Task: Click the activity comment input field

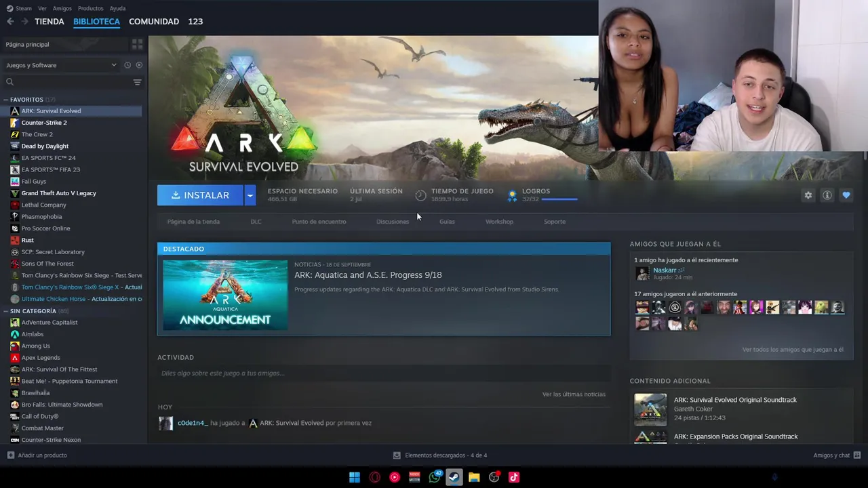Action: point(384,373)
